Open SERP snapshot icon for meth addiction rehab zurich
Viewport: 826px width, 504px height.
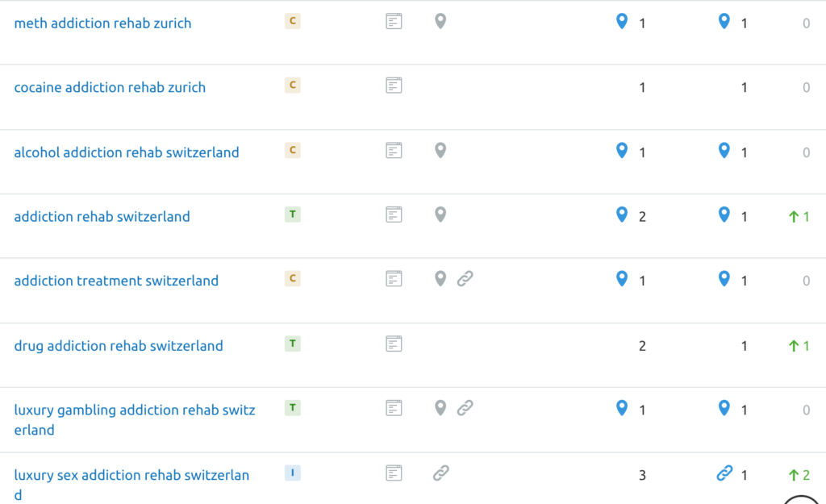pos(394,22)
